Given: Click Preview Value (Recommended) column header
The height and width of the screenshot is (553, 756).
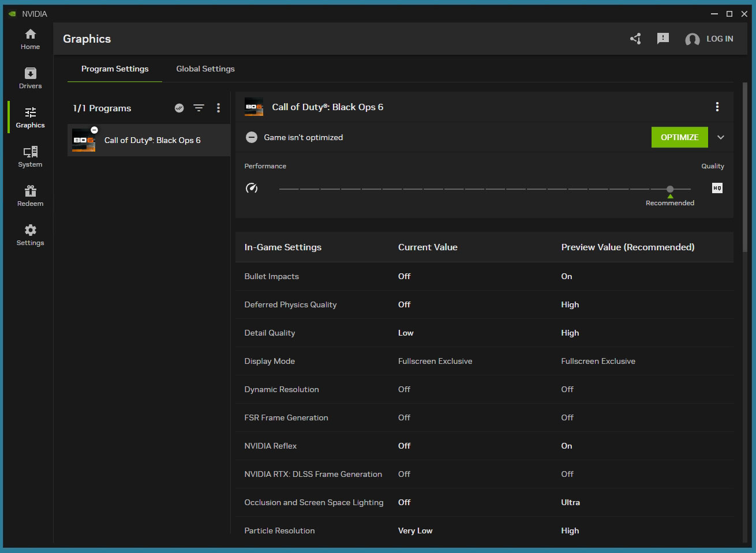Looking at the screenshot, I should [x=628, y=247].
